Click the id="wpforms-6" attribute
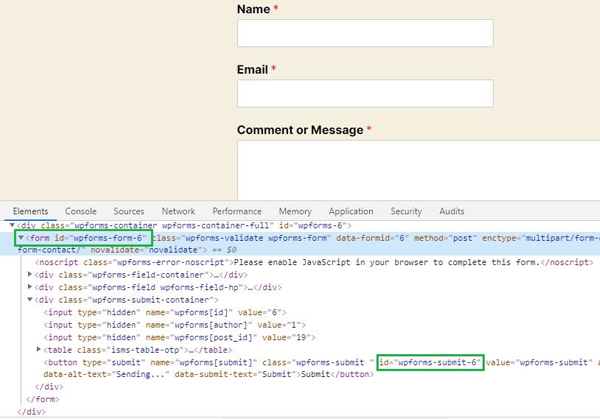The image size is (600, 419). point(313,225)
